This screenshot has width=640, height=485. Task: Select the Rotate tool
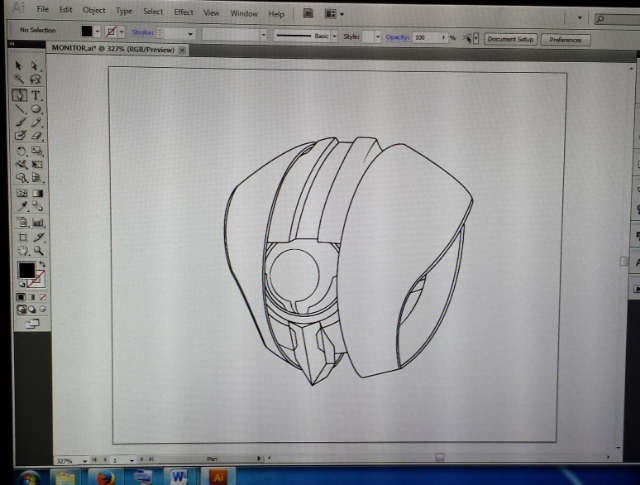[21, 151]
